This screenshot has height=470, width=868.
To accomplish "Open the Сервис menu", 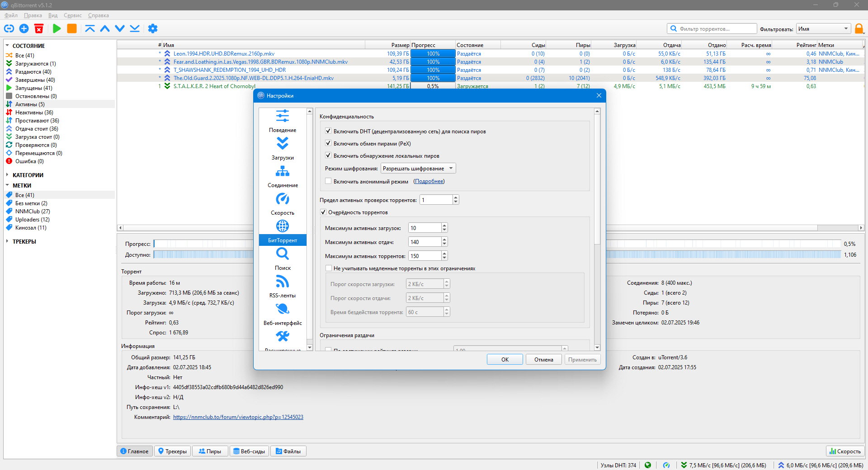I will 72,15.
